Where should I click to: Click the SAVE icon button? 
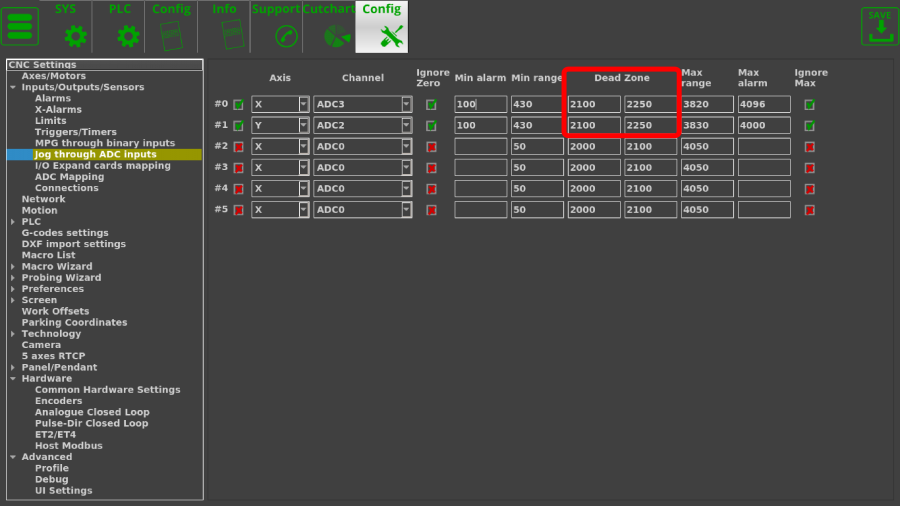[879, 27]
